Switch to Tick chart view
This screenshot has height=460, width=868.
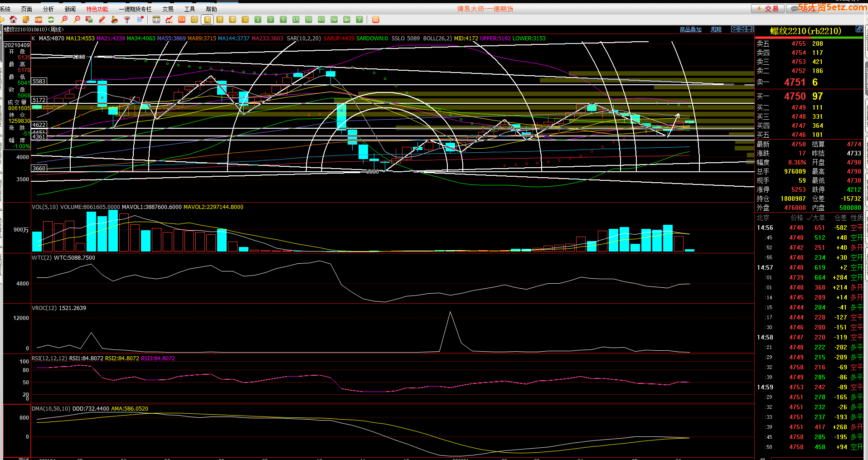pos(182,19)
